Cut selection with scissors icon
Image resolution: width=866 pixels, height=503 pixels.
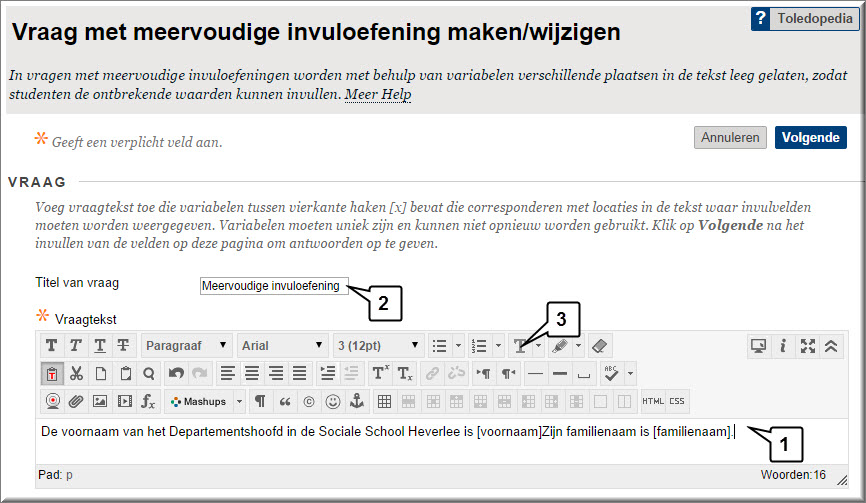pyautogui.click(x=76, y=374)
